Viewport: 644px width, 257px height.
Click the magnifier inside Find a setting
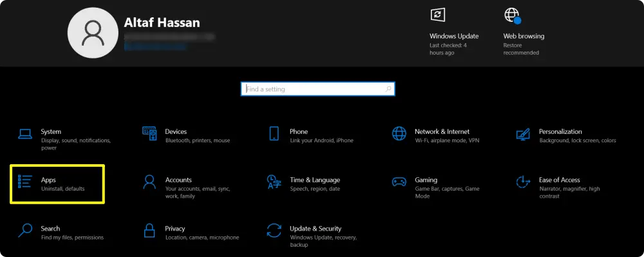(388, 89)
